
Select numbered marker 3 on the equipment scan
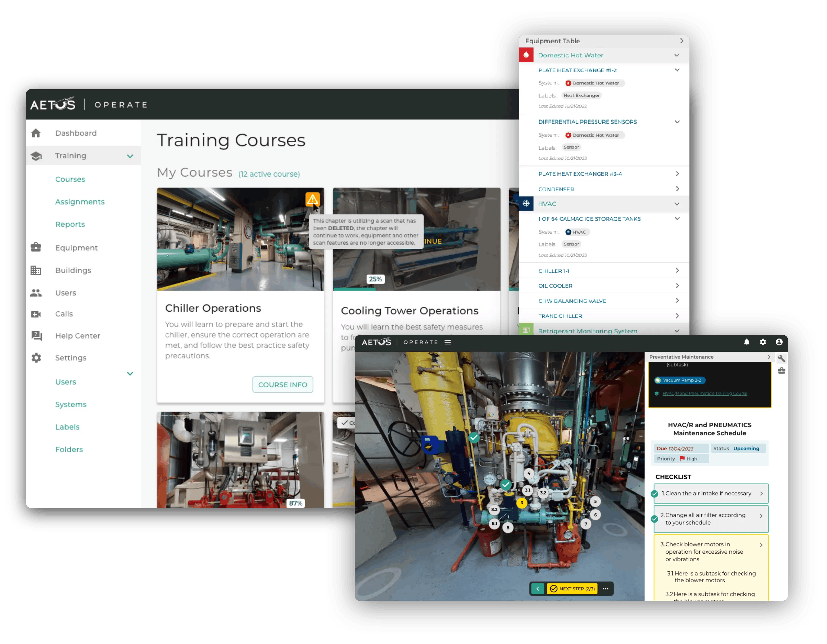click(521, 502)
